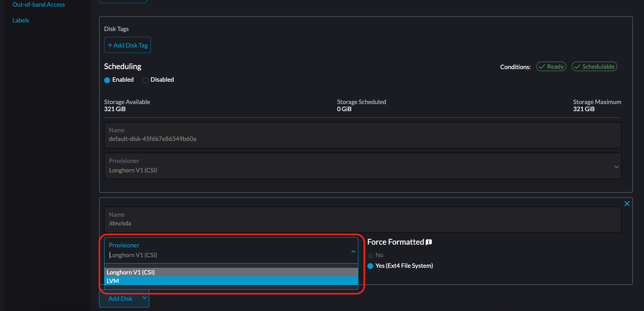Open the Labels sidebar section

click(20, 20)
